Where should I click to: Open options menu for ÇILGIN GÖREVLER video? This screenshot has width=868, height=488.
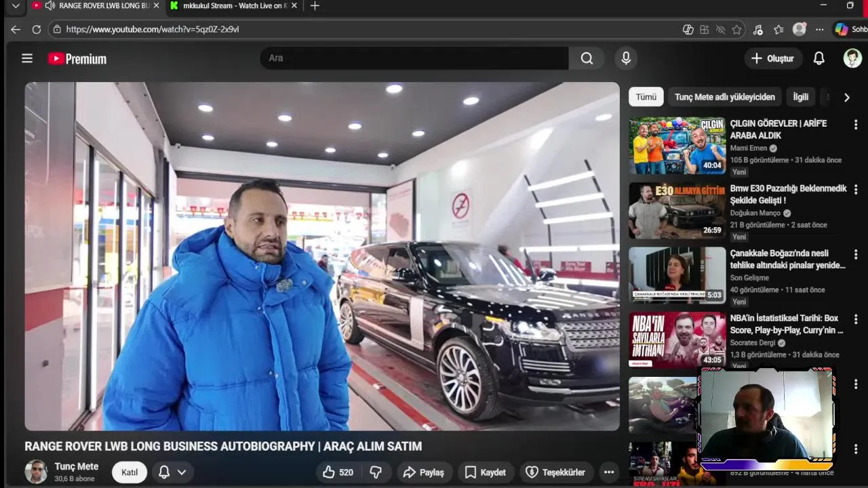[856, 125]
